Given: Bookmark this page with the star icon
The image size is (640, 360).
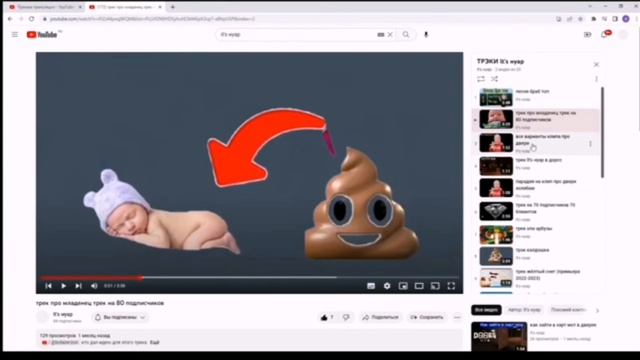Looking at the screenshot, I should click(580, 19).
